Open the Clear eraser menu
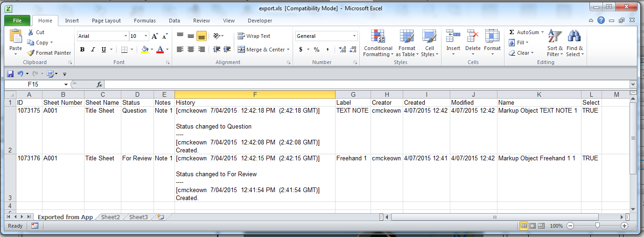Screen dimensions: 644x237 tap(520, 53)
